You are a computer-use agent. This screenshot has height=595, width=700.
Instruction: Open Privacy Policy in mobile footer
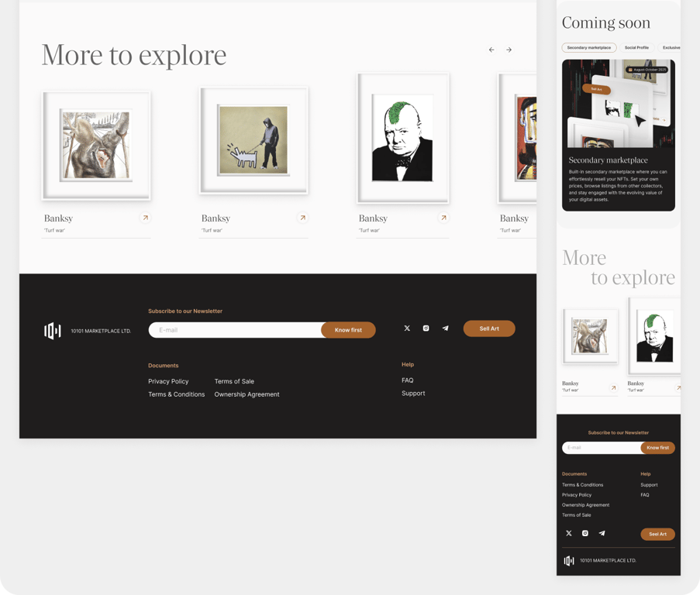(x=577, y=495)
